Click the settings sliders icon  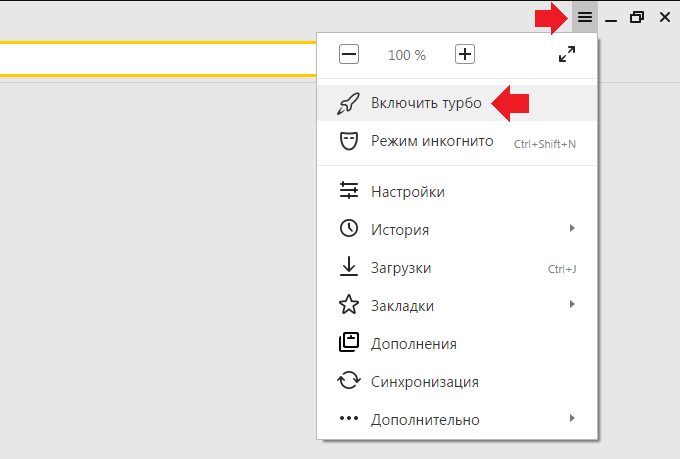(x=348, y=191)
